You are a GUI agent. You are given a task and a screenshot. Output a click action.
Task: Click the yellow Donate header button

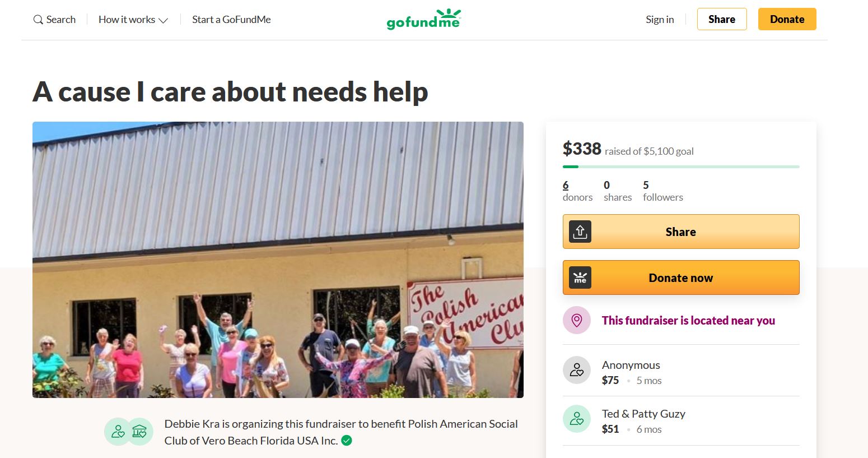point(787,19)
